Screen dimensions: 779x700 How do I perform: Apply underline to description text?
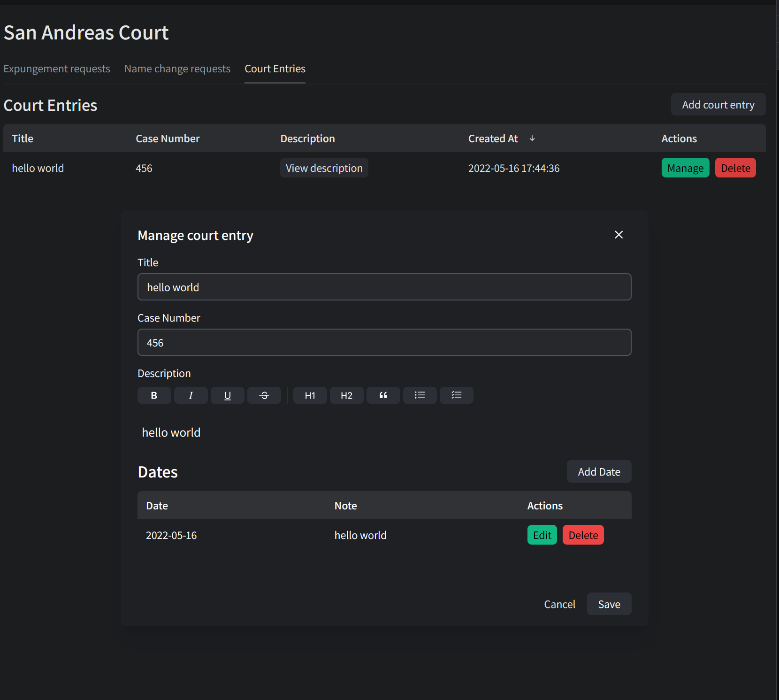click(x=227, y=395)
